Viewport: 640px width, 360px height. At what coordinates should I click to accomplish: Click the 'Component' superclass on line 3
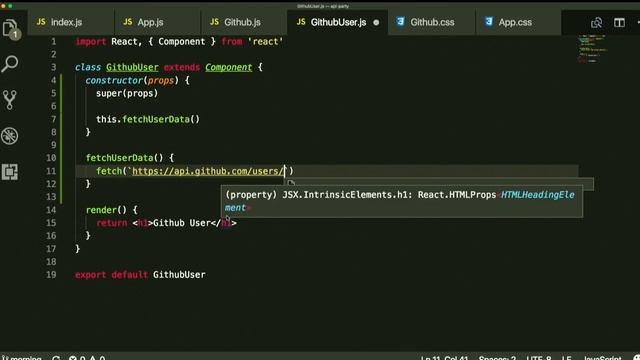229,67
